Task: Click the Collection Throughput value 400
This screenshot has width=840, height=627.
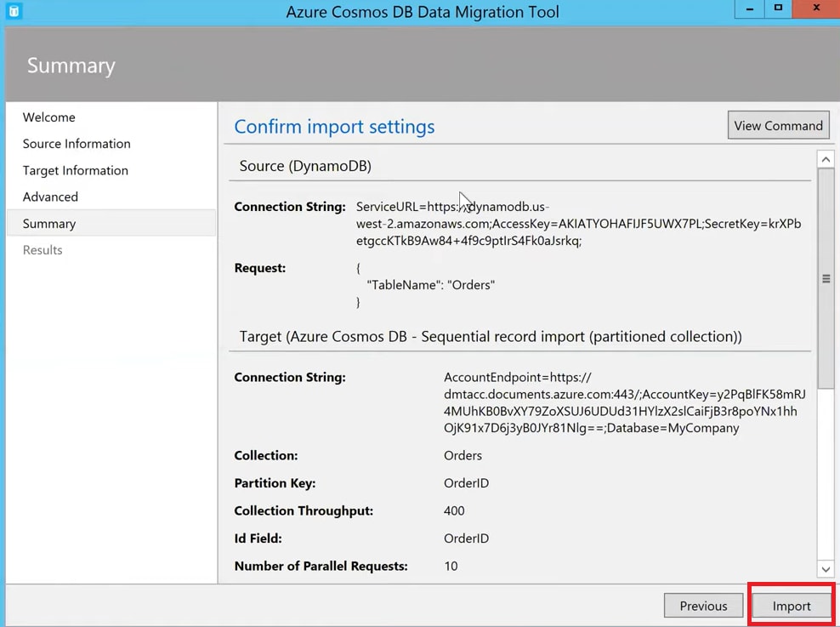Action: (x=454, y=510)
